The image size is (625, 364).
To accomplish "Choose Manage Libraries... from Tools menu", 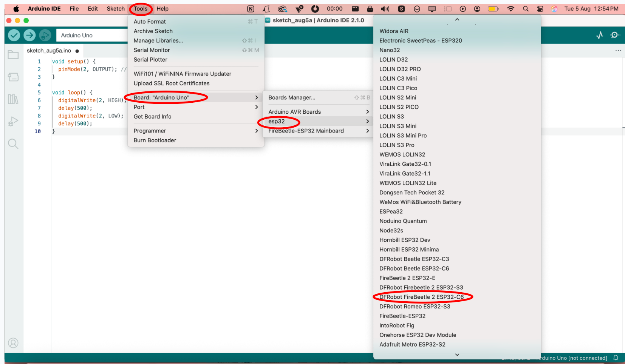I will click(x=196, y=40).
